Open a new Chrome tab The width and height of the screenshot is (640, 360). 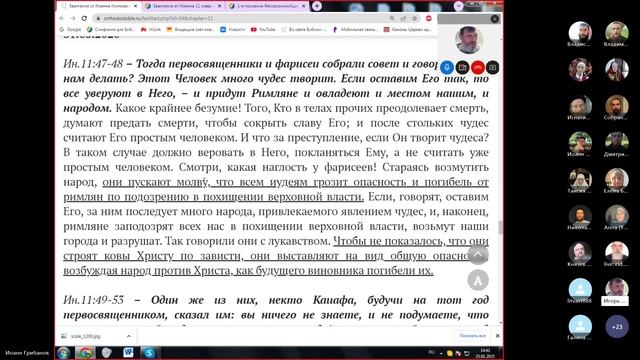tap(316, 6)
